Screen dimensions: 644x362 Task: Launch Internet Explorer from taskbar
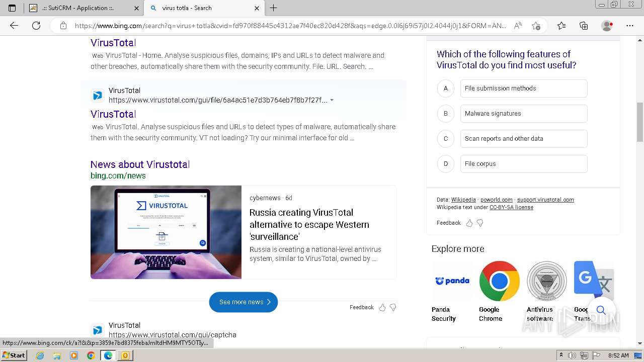pyautogui.click(x=40, y=355)
